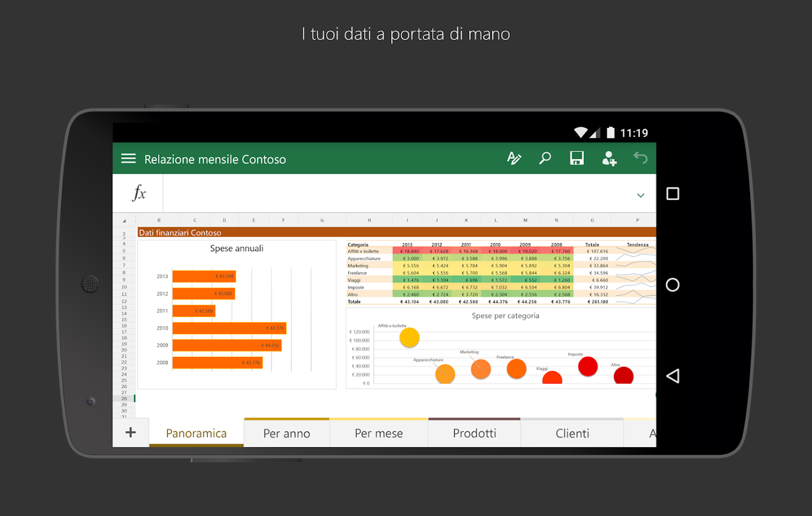The height and width of the screenshot is (516, 812).
Task: Click the yellow Affitti e bollette bubble
Action: (409, 337)
